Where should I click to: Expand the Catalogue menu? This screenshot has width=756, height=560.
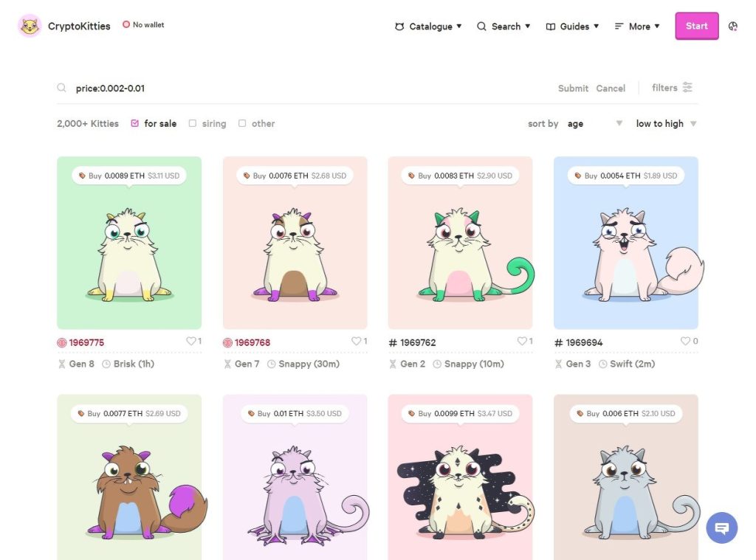428,26
